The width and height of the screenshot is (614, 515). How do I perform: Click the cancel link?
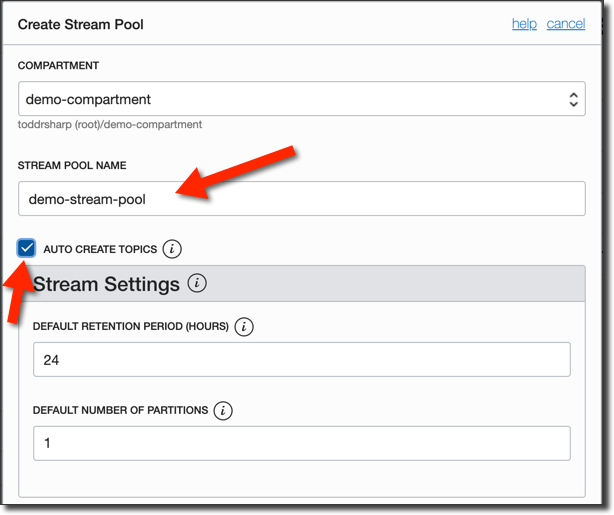point(565,24)
